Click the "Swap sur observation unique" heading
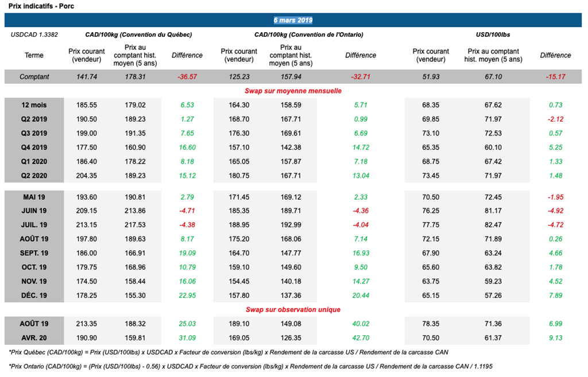Viewport: 588px width, 377px height. (293, 309)
